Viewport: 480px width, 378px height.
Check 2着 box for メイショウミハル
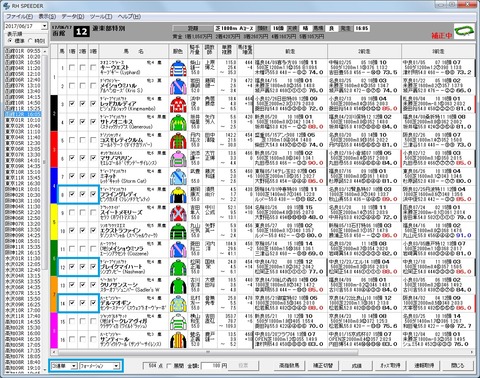point(82,86)
